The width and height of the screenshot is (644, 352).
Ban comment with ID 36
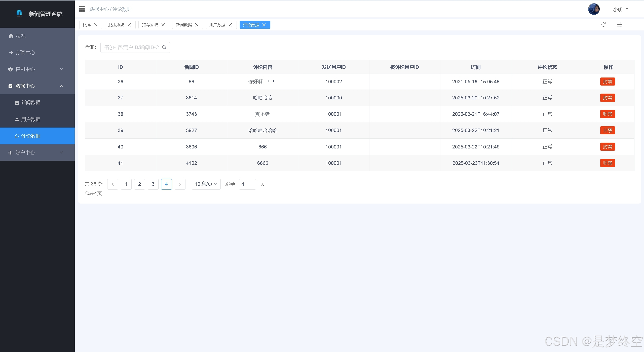click(607, 82)
